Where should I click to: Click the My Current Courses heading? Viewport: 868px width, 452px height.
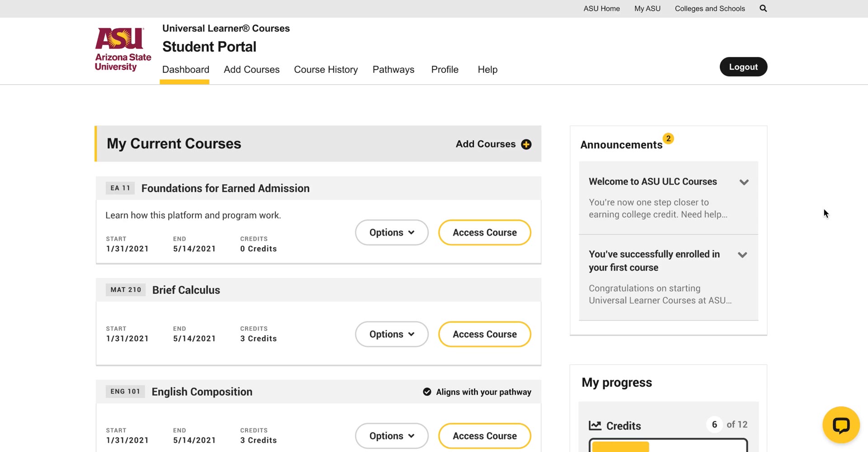[x=174, y=143]
